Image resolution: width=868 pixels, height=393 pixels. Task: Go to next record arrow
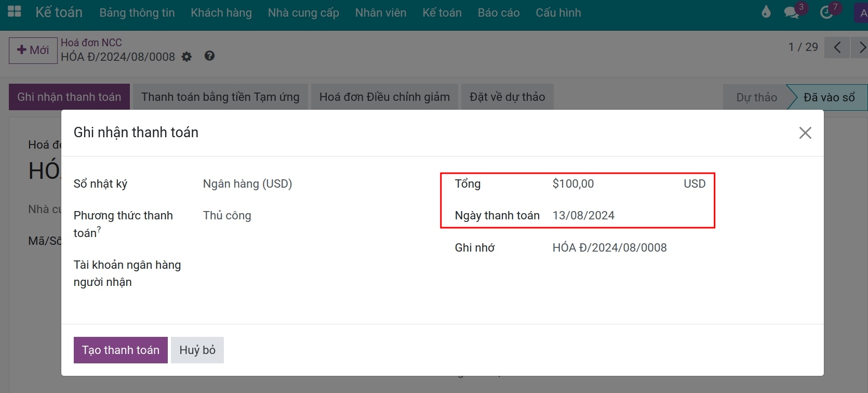pyautogui.click(x=861, y=47)
